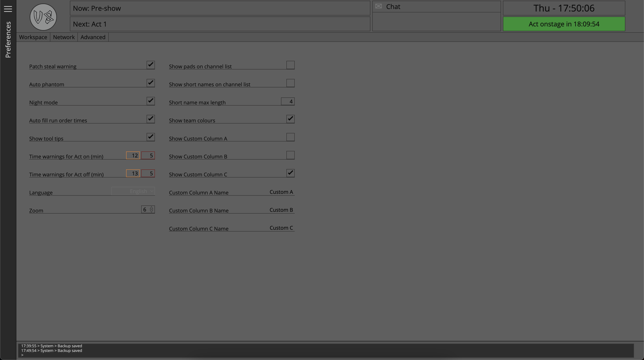Disable Patch steal warning checkbox

(x=151, y=65)
